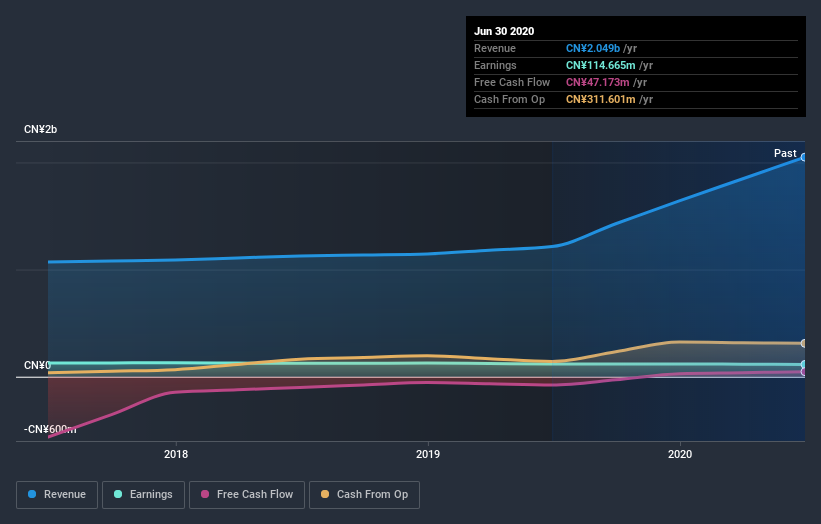Viewport: 821px width, 524px height.
Task: Click the orange Cash From Op endpoint marker
Action: 804,343
